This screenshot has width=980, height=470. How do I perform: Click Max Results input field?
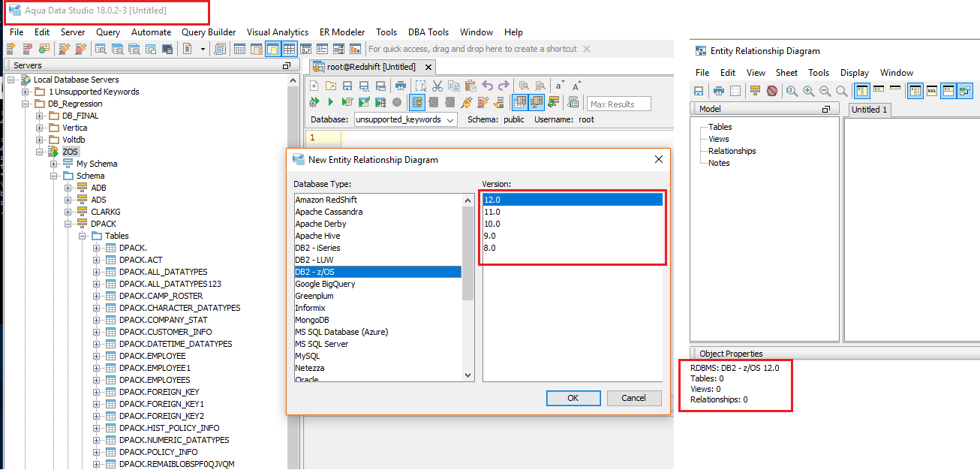tap(619, 104)
